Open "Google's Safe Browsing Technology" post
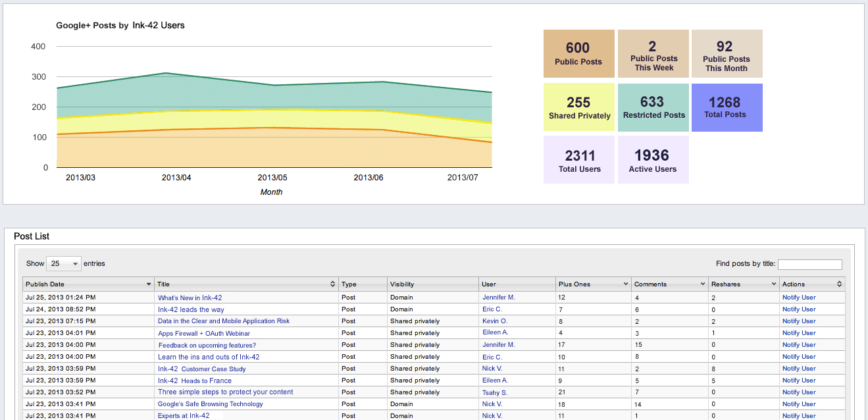 tap(211, 404)
